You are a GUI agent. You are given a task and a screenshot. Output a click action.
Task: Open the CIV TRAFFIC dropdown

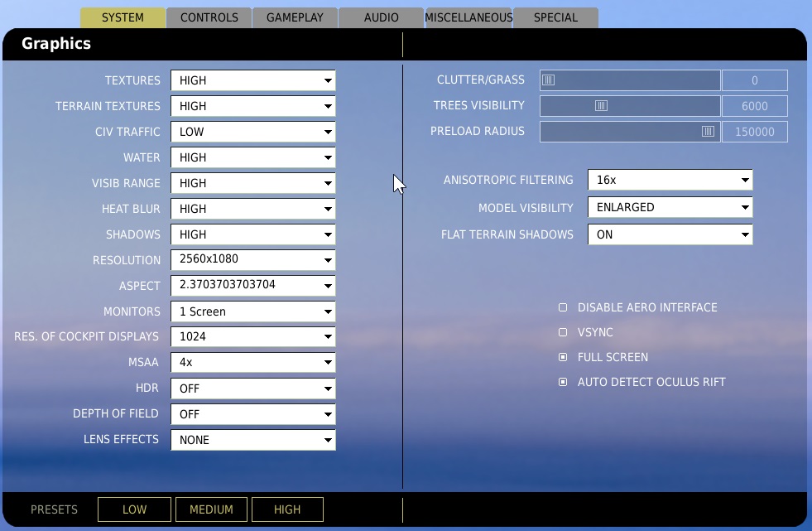click(x=253, y=132)
